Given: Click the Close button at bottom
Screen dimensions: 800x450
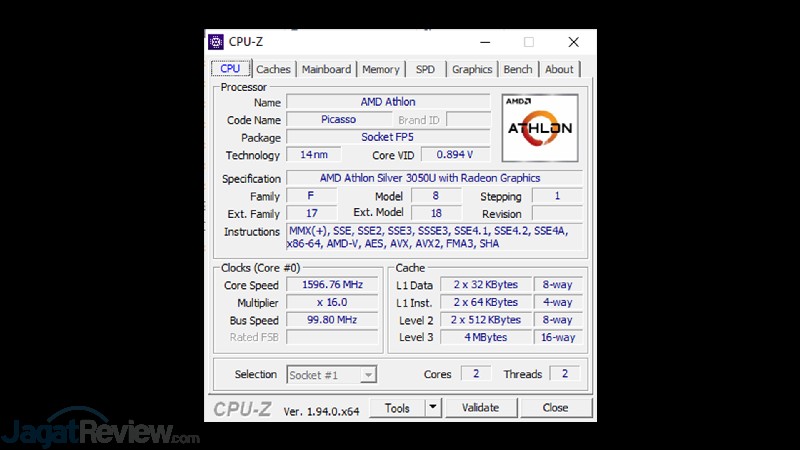Looking at the screenshot, I should tap(555, 408).
